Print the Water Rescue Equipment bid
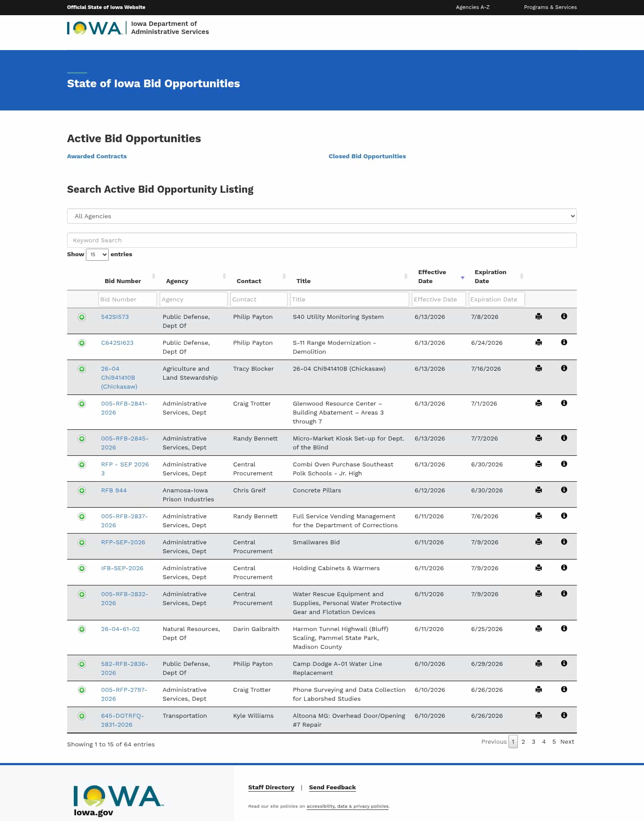 [538, 594]
